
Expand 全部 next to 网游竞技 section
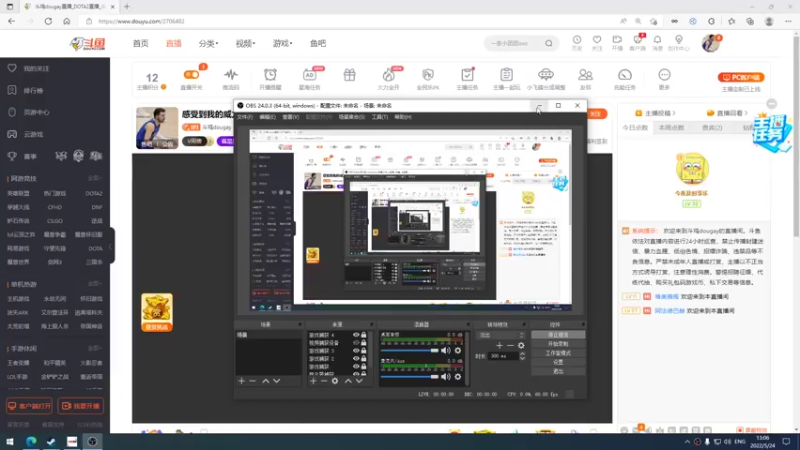[x=94, y=178]
